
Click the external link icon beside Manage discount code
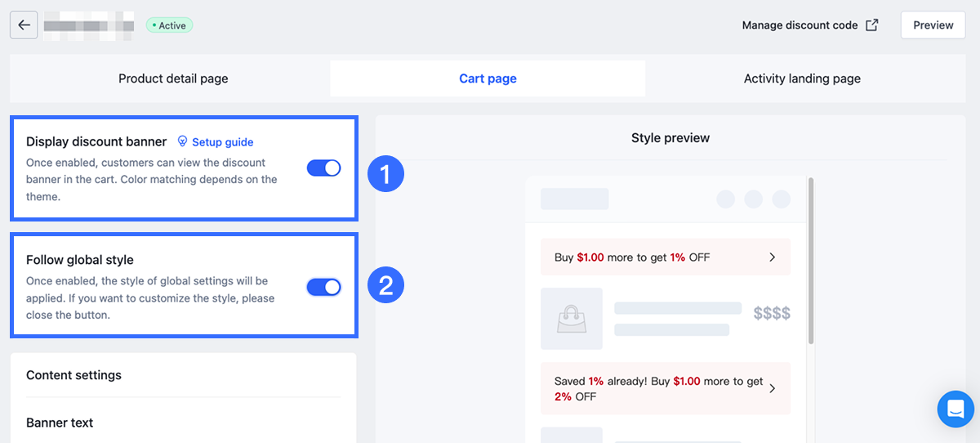[x=872, y=25]
